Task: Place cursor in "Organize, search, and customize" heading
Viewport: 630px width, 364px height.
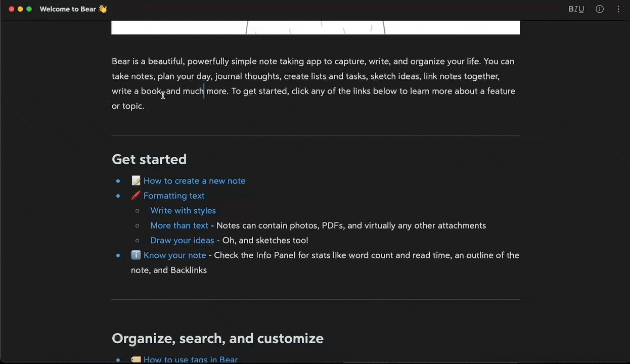Action: (x=217, y=338)
